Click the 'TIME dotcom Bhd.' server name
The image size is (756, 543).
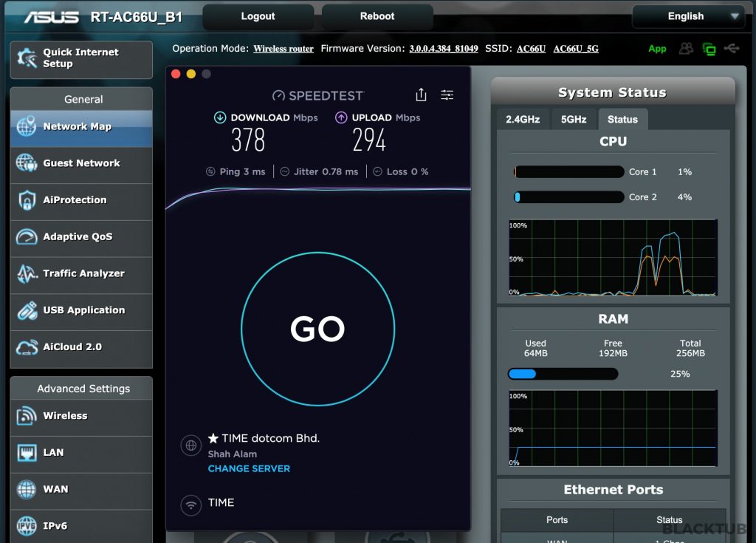point(270,438)
